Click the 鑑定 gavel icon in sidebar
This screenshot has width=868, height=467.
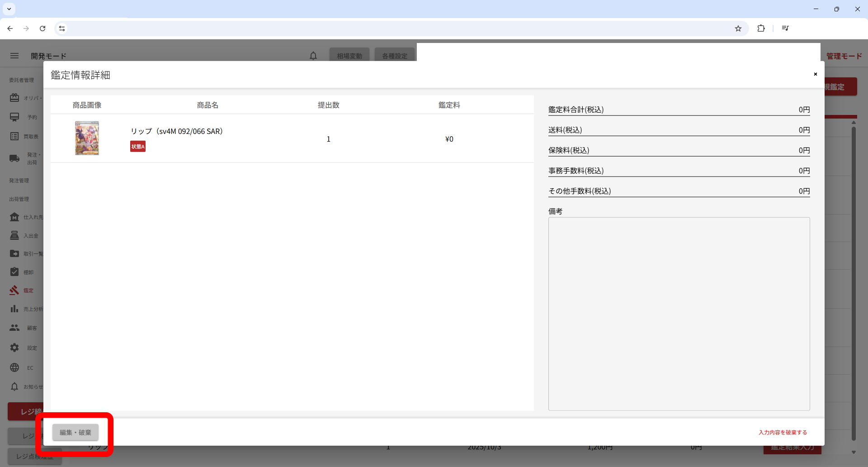coord(14,291)
